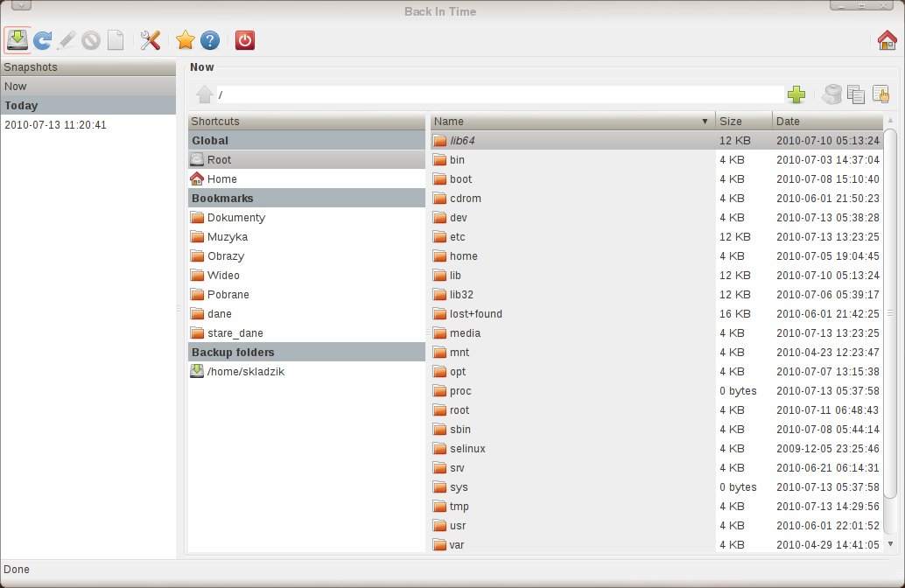The width and height of the screenshot is (905, 588).
Task: Click the Snapshots hand-pointer icon
Action: [x=880, y=94]
